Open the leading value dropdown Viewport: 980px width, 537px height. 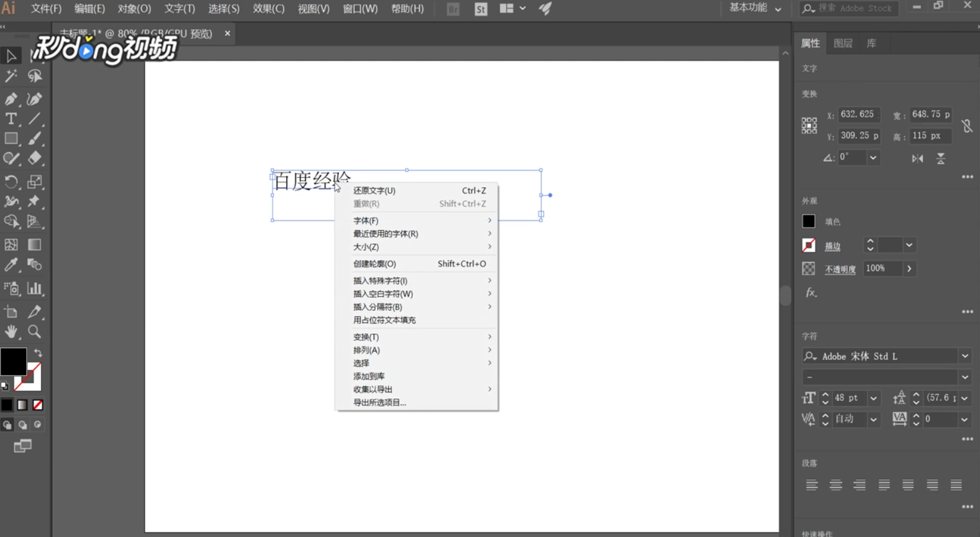(965, 398)
